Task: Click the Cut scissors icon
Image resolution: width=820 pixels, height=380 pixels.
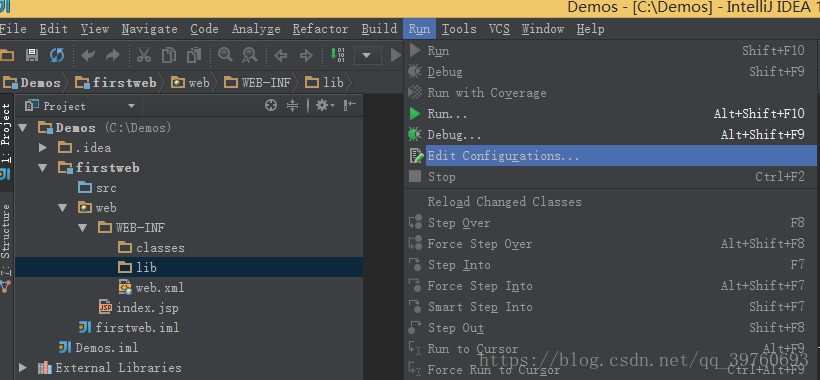Action: click(x=144, y=55)
